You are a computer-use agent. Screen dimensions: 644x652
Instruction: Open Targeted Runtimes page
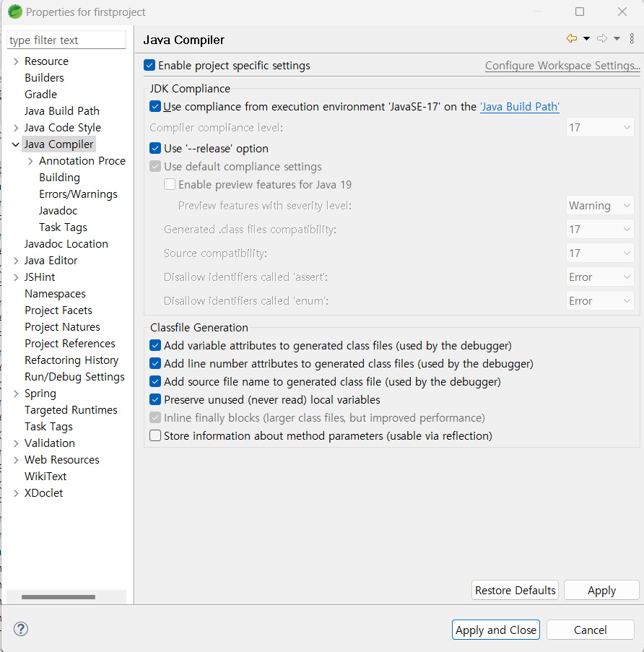(71, 410)
